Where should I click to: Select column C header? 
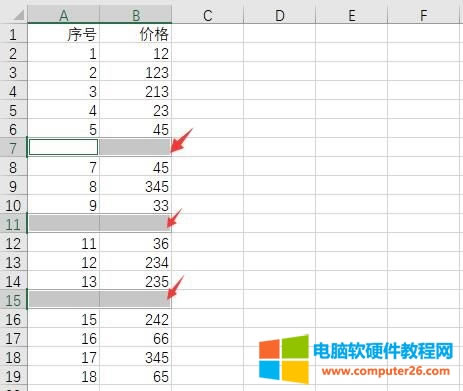click(x=208, y=15)
